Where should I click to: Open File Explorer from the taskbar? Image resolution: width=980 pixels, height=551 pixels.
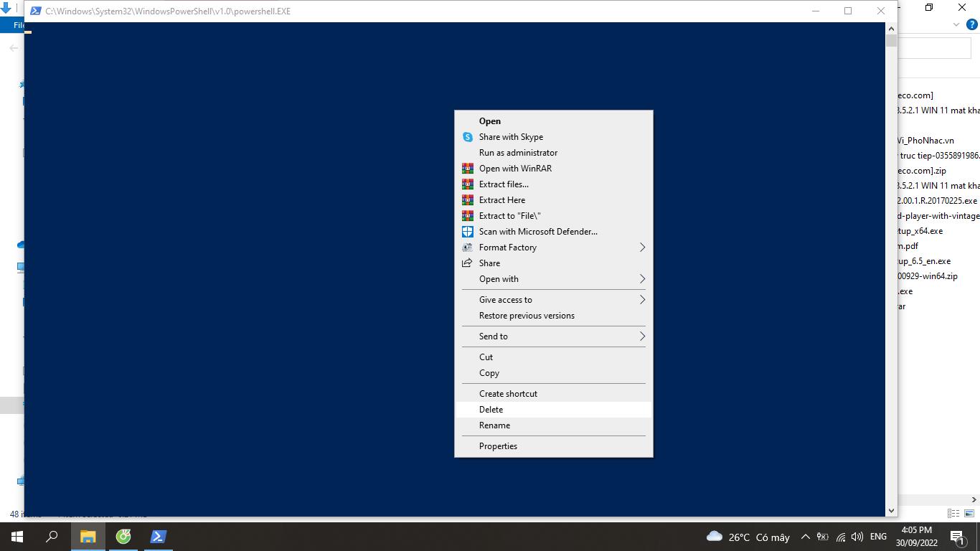pos(88,537)
